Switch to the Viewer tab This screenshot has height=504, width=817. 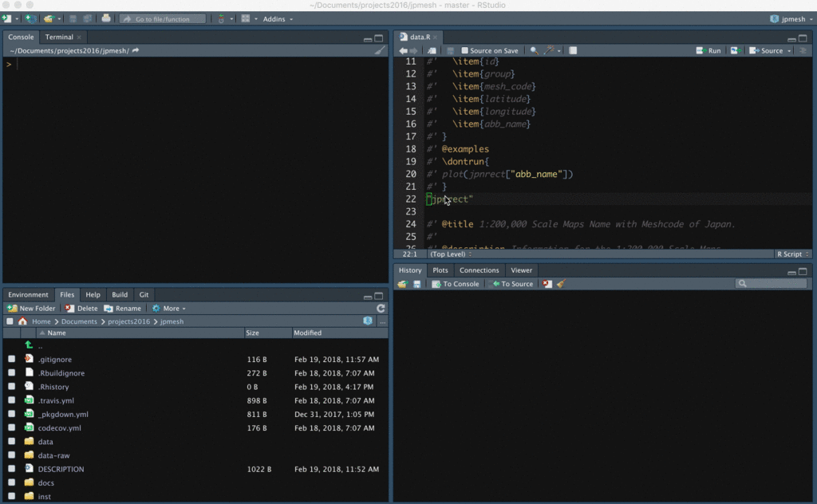tap(522, 270)
